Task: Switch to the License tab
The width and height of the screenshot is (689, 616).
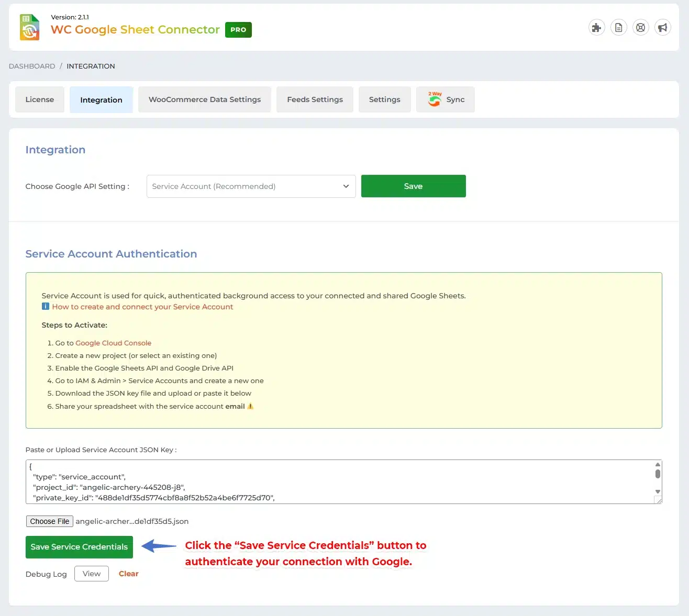Action: point(40,99)
